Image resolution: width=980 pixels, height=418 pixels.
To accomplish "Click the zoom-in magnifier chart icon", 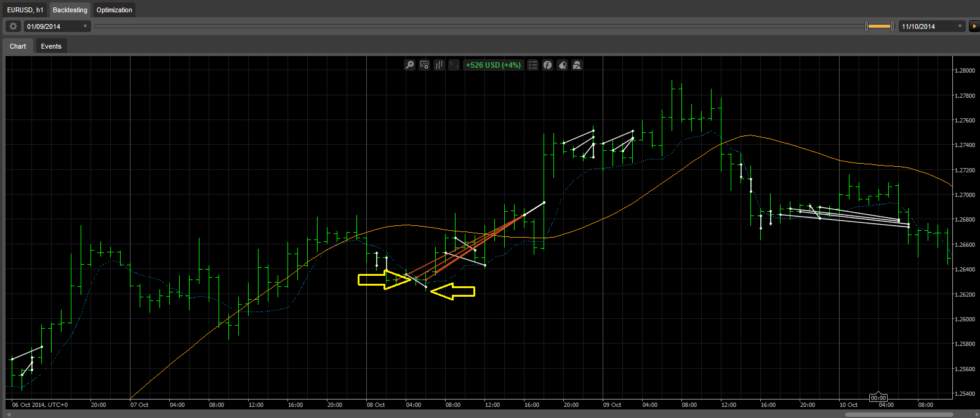I will click(410, 65).
